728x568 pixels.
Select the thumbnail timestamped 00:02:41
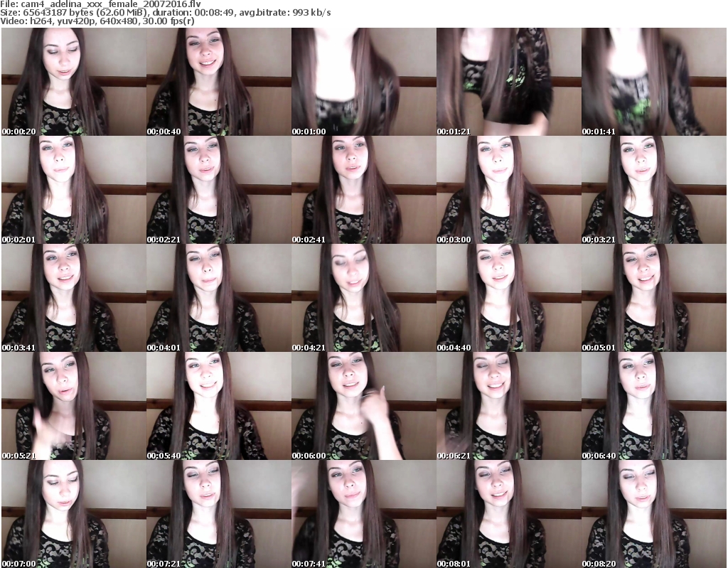[x=363, y=190]
